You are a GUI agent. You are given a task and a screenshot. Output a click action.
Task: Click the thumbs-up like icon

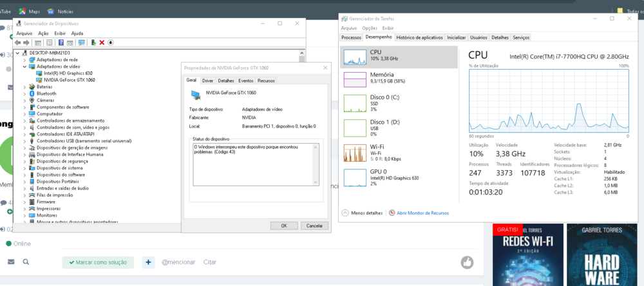coord(467,262)
